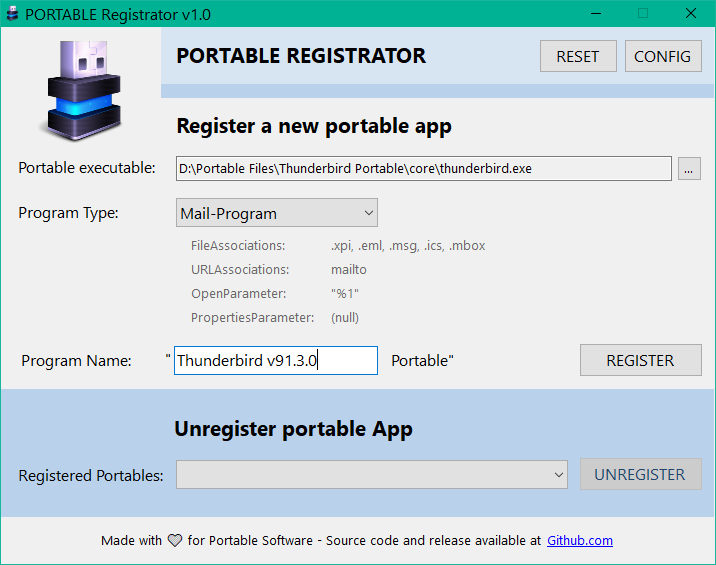Click the URLAssociations mailto value

tap(349, 270)
